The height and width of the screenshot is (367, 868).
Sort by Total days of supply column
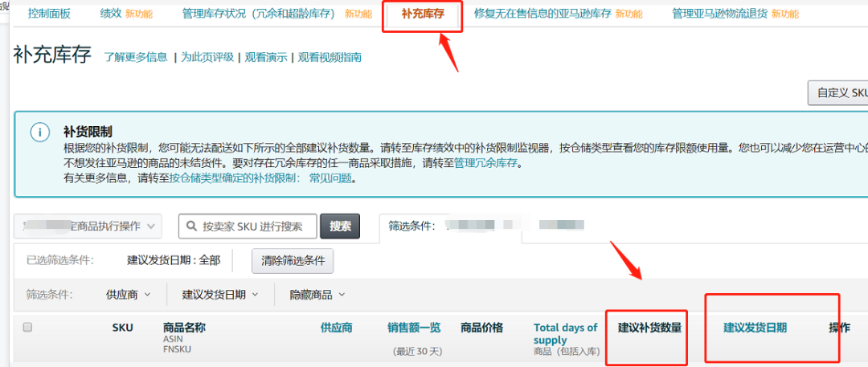click(566, 333)
